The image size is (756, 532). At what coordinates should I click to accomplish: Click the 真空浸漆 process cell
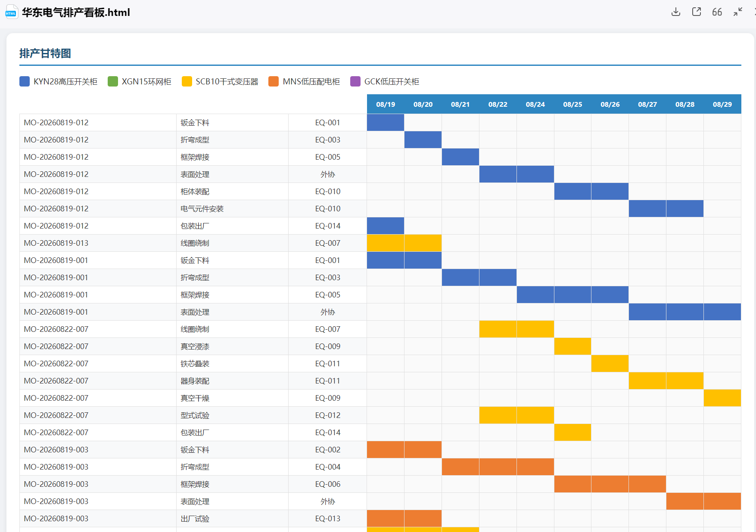[x=233, y=346]
